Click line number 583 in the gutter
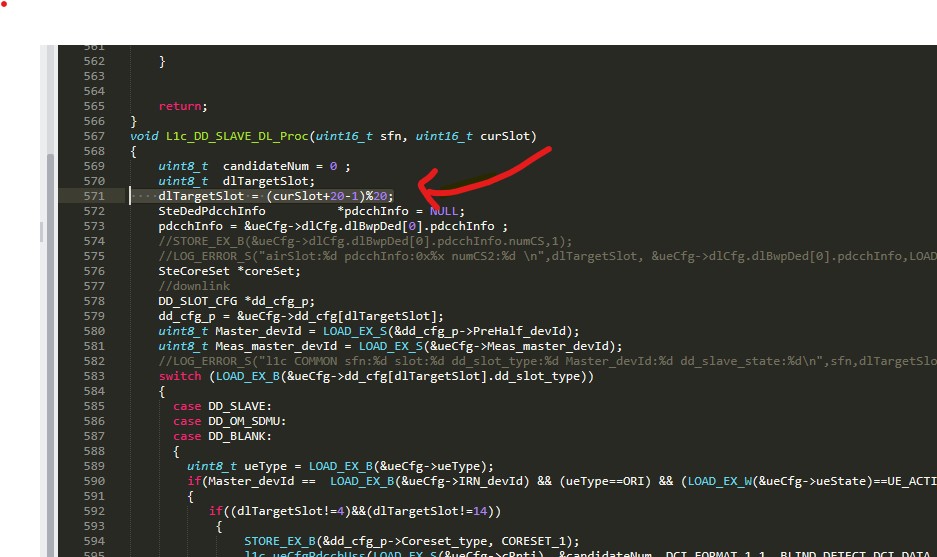This screenshot has height=557, width=937. point(94,376)
